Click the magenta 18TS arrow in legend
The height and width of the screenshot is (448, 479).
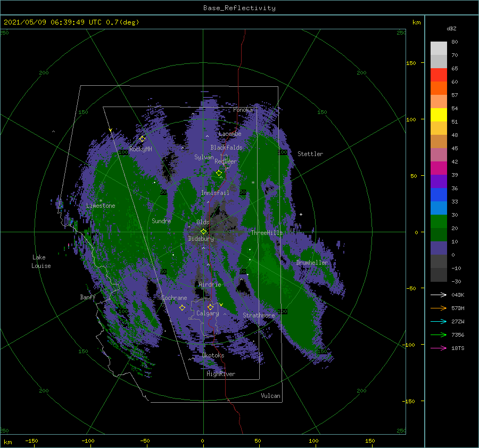pos(439,348)
